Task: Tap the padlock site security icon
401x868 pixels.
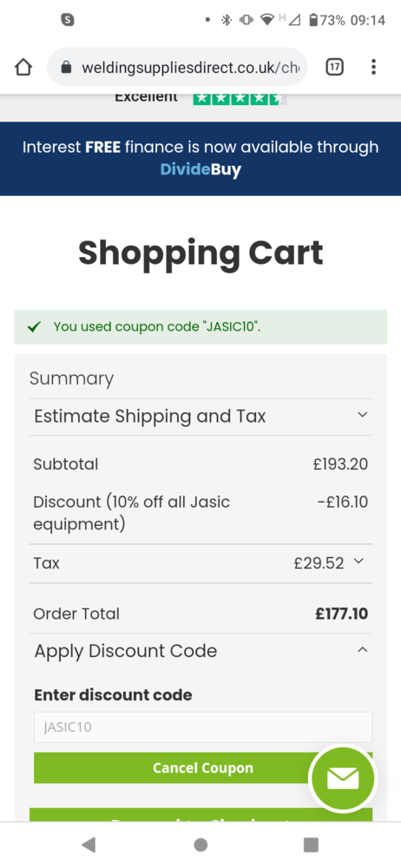Action: tap(67, 68)
